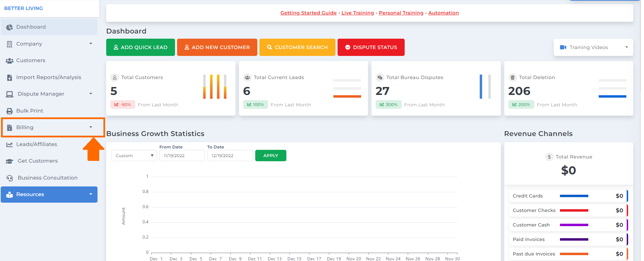
Task: Open the Bulk Print menu item
Action: coord(49,111)
